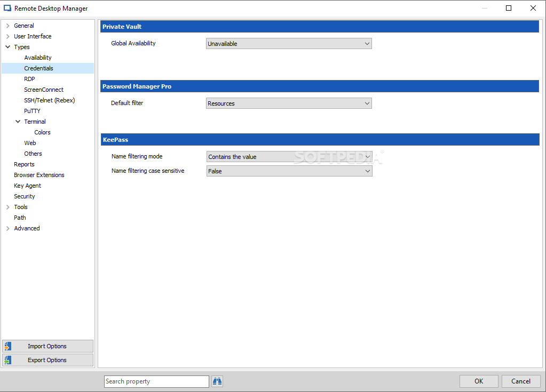The width and height of the screenshot is (546, 392).
Task: Open Name filtering case sensitive dropdown
Action: tap(289, 171)
